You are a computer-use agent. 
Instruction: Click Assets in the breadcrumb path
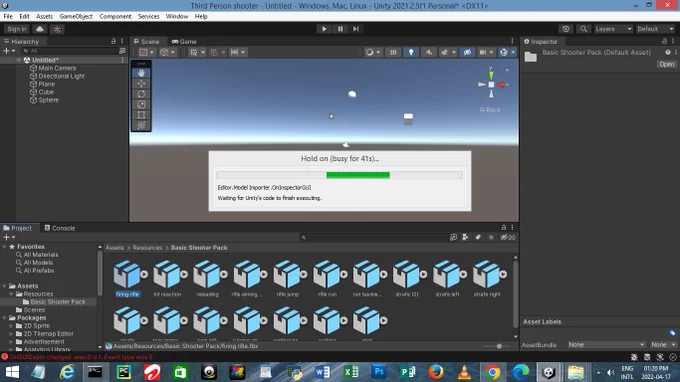click(114, 248)
